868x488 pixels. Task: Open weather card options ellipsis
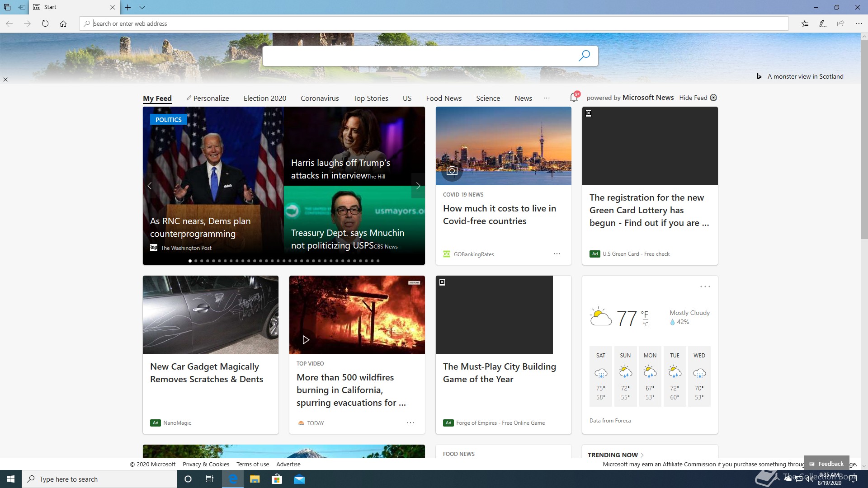(705, 286)
